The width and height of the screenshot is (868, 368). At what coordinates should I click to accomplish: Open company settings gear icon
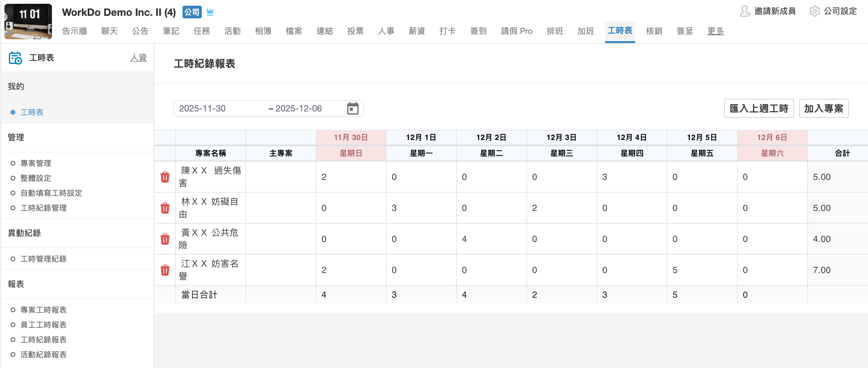click(814, 11)
